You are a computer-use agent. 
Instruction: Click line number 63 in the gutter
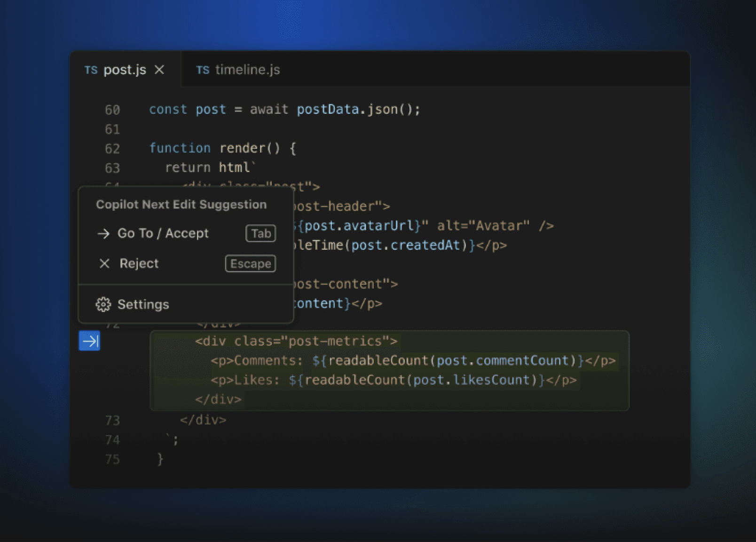[112, 168]
